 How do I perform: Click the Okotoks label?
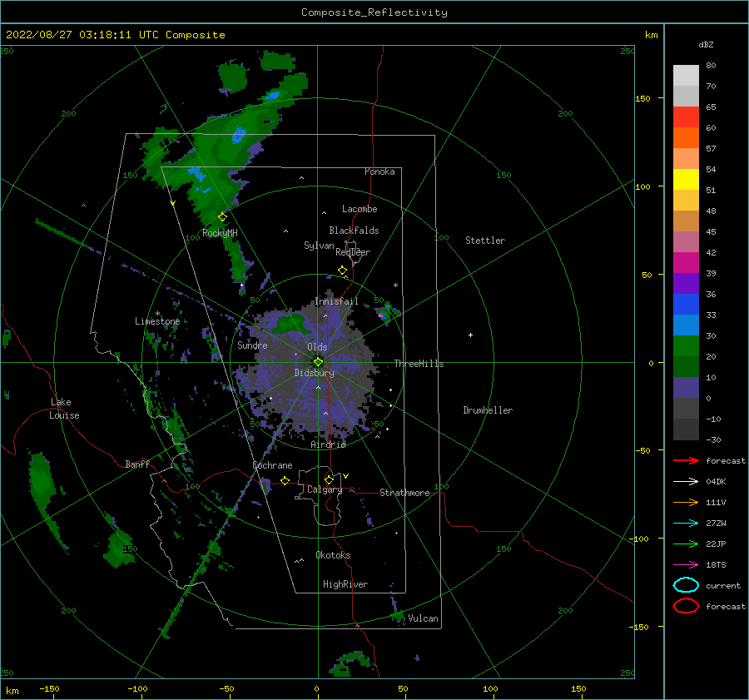click(x=333, y=555)
